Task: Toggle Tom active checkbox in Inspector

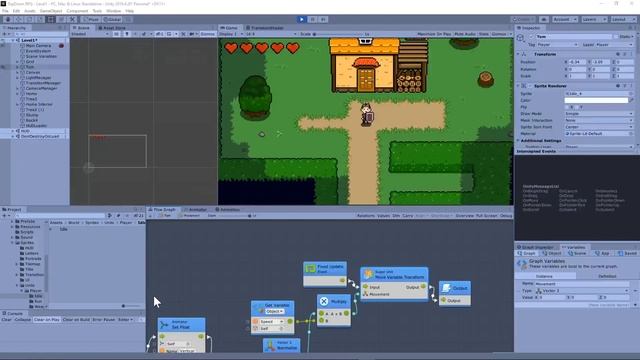Action: [x=531, y=36]
